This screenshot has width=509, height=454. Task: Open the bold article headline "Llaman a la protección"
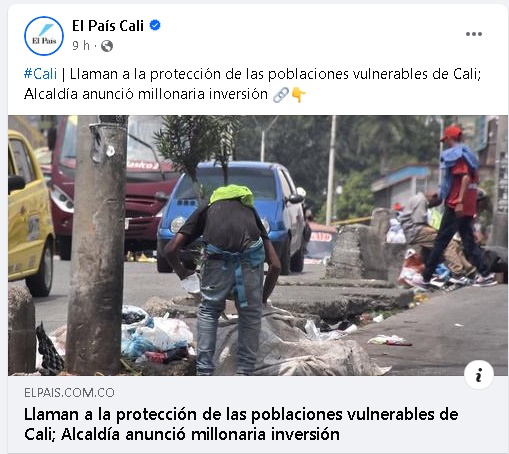click(241, 424)
